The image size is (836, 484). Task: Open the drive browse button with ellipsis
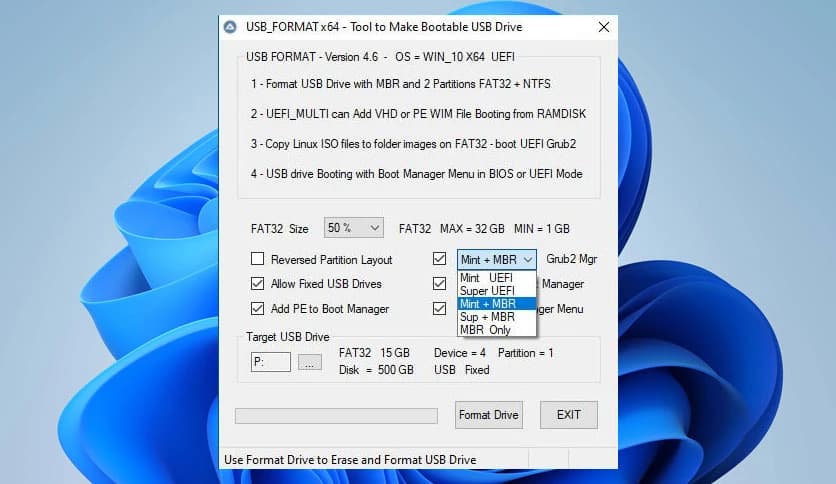pyautogui.click(x=310, y=362)
